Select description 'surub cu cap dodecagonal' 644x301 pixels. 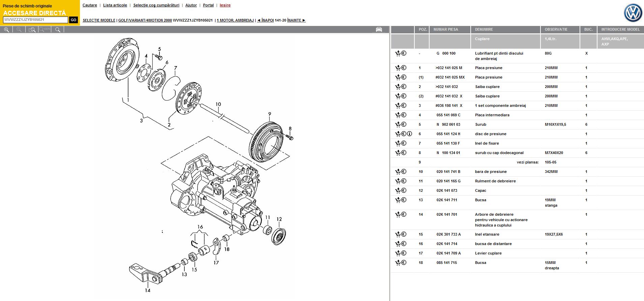(x=499, y=153)
